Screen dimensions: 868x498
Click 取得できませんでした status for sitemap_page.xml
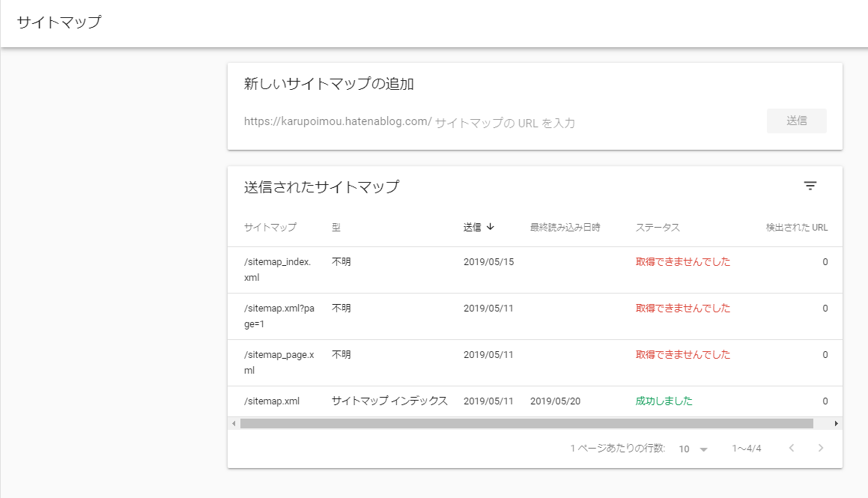tap(682, 355)
